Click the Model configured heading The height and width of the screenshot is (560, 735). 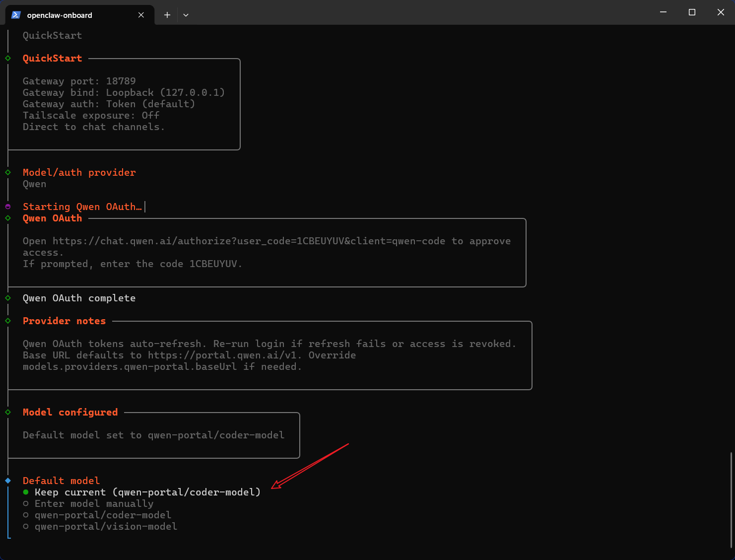(x=70, y=412)
